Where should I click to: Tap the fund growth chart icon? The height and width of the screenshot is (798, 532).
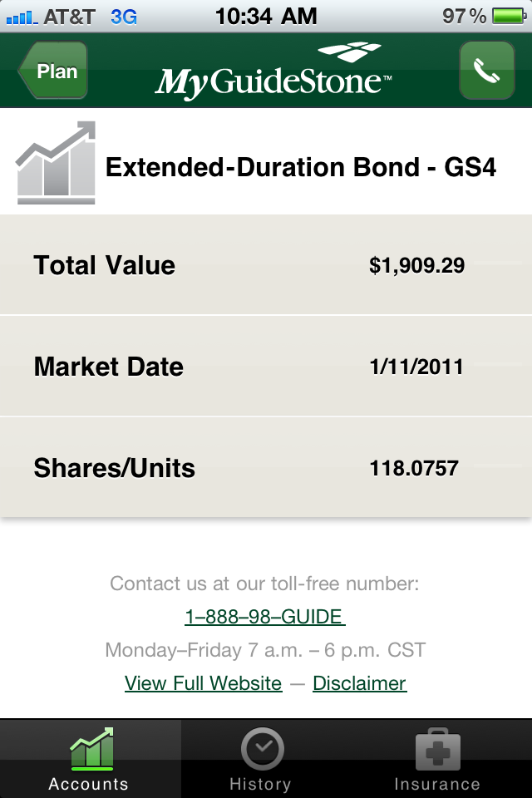(56, 163)
